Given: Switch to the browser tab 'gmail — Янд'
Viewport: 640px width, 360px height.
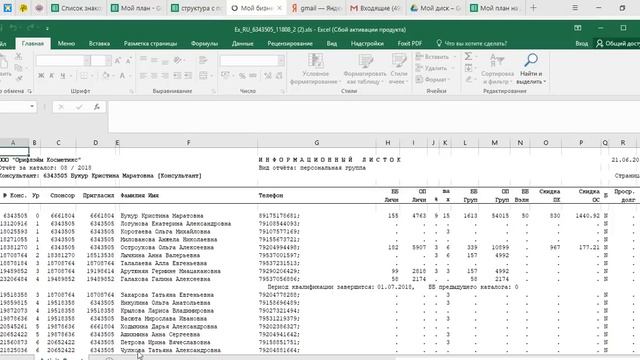Looking at the screenshot, I should click(x=316, y=8).
